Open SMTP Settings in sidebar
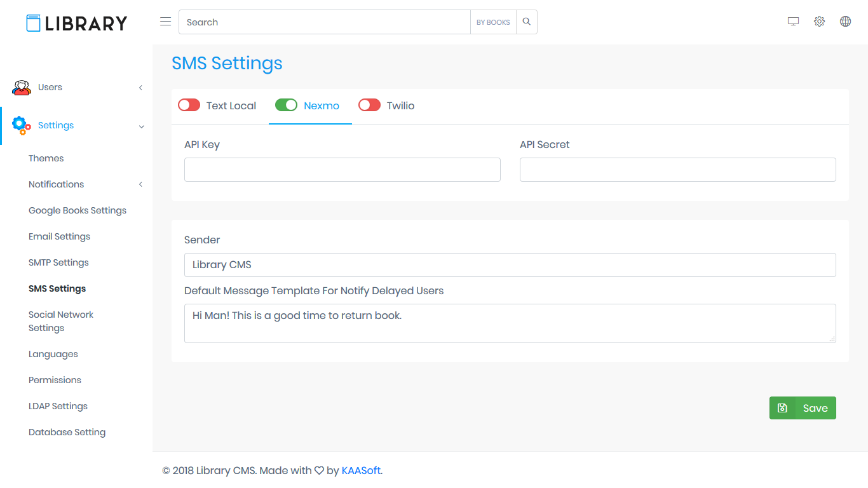The height and width of the screenshot is (488, 868). 58,262
